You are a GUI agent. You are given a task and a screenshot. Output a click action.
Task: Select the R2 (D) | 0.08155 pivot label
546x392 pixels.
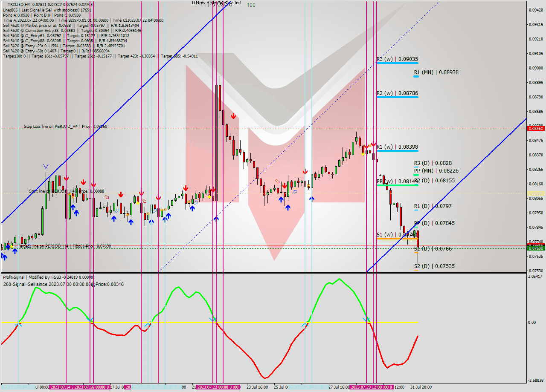434,180
